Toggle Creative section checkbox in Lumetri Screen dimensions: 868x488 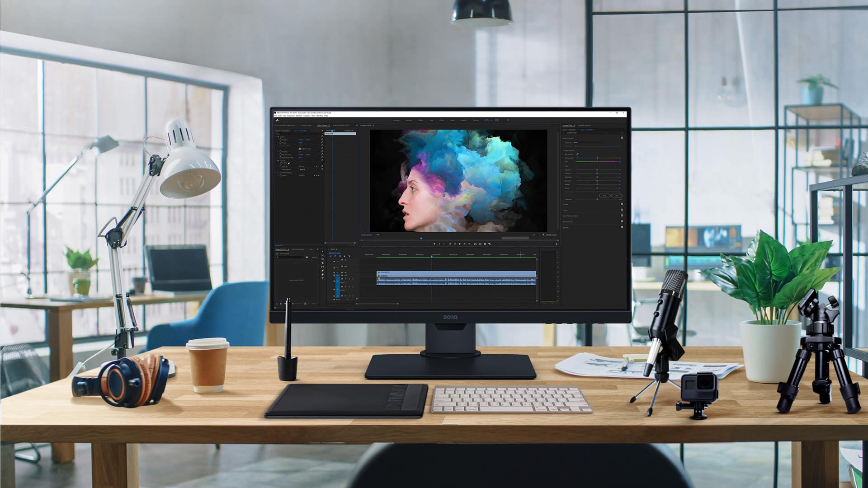[x=622, y=204]
